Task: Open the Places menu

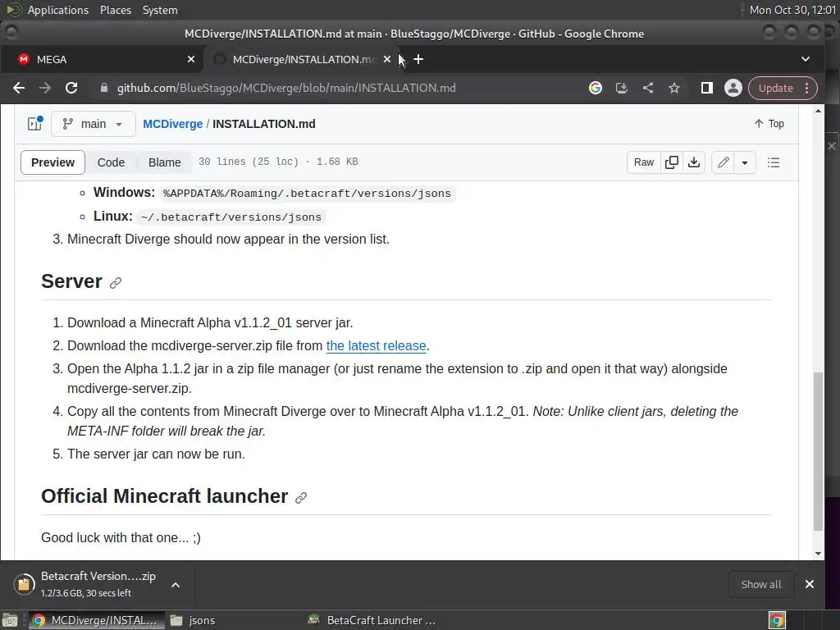Action: (x=115, y=10)
